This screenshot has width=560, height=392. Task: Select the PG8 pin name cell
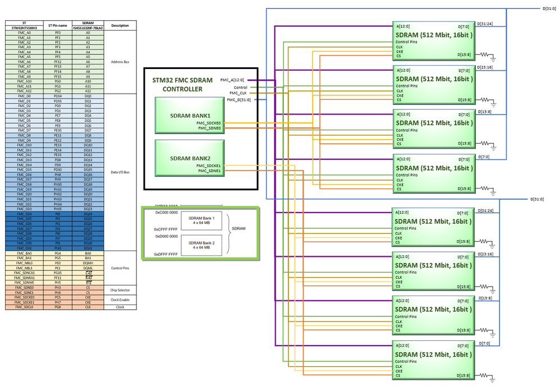click(x=57, y=307)
